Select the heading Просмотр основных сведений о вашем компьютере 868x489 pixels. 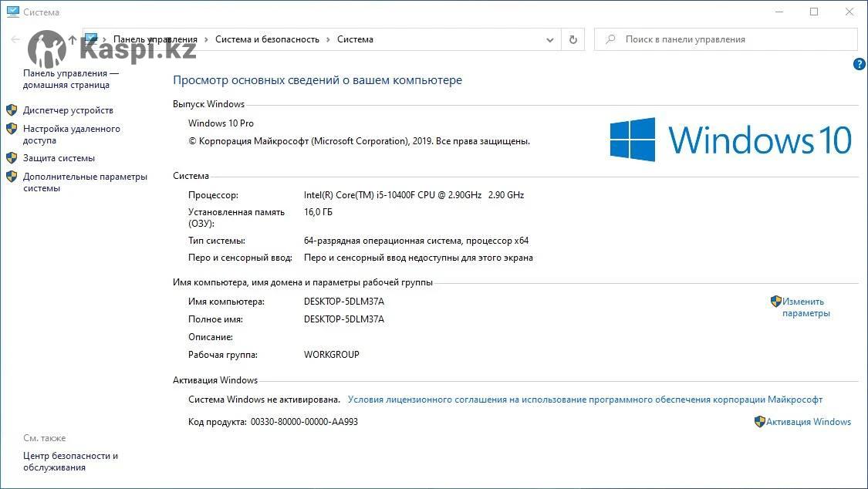(x=317, y=80)
